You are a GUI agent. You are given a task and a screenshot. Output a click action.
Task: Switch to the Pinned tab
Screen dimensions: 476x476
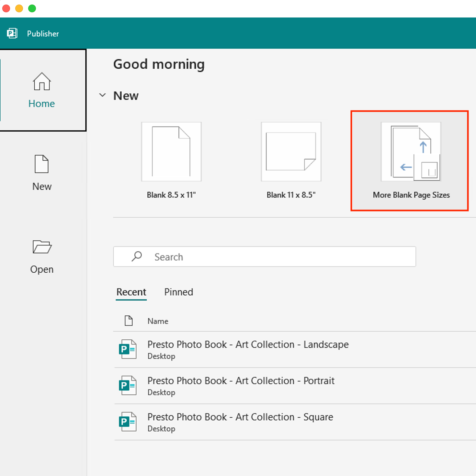tap(178, 292)
